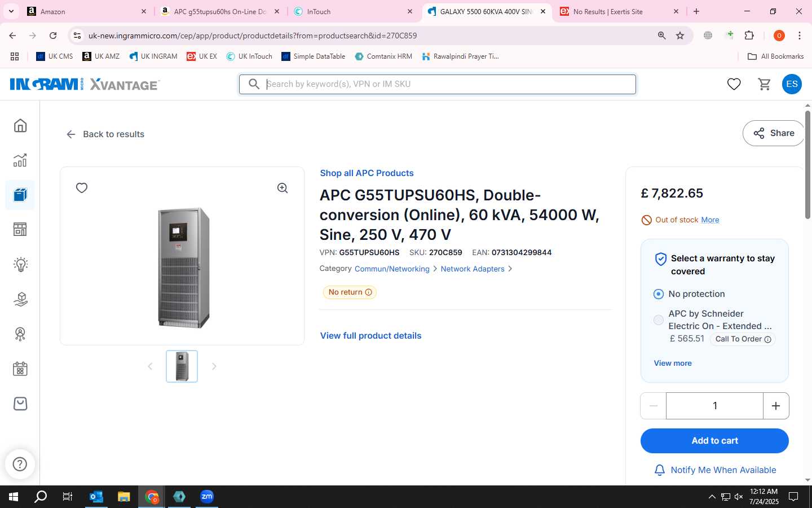Image resolution: width=812 pixels, height=508 pixels.
Task: Open the shopping cart icon
Action: point(764,84)
